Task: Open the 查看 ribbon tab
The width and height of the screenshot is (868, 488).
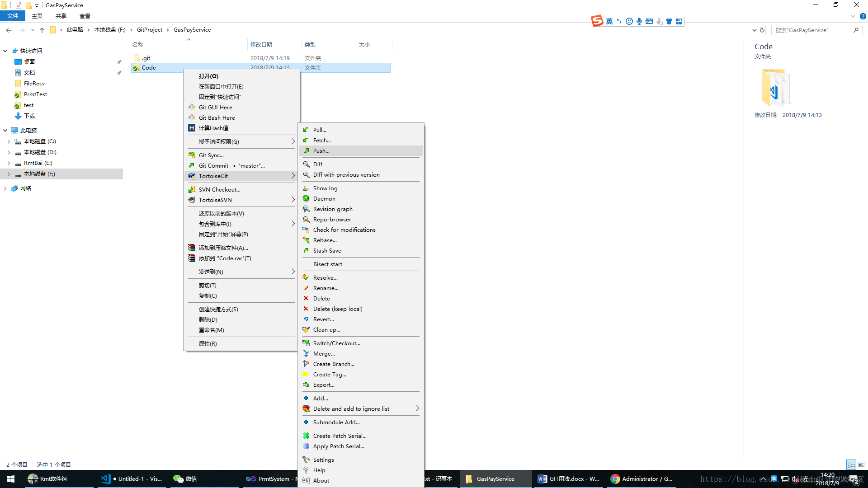Action: click(x=85, y=16)
